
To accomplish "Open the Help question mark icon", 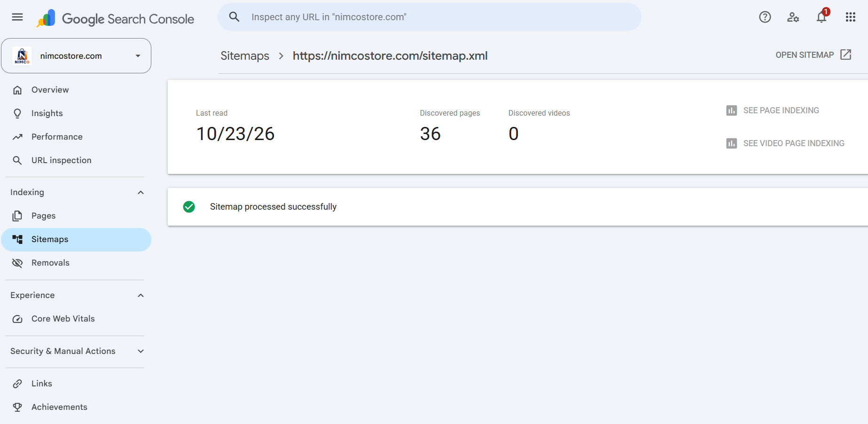I will point(765,17).
